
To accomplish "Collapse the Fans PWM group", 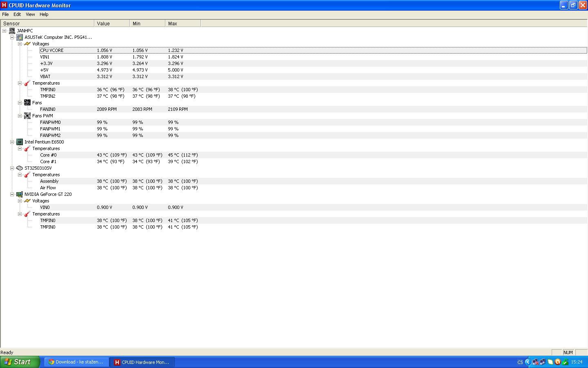I will click(20, 116).
